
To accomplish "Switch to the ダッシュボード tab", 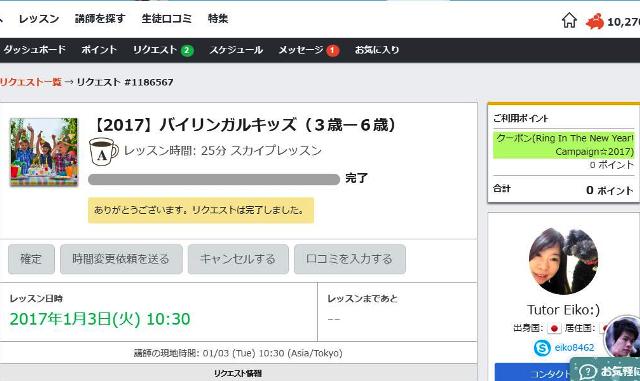I will coord(35,50).
